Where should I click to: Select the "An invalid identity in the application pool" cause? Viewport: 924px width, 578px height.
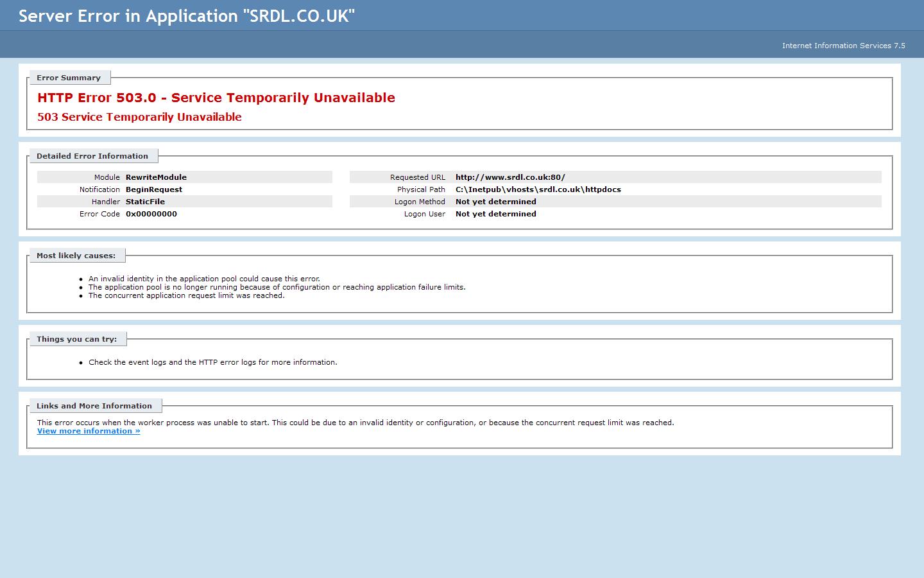pyautogui.click(x=204, y=279)
